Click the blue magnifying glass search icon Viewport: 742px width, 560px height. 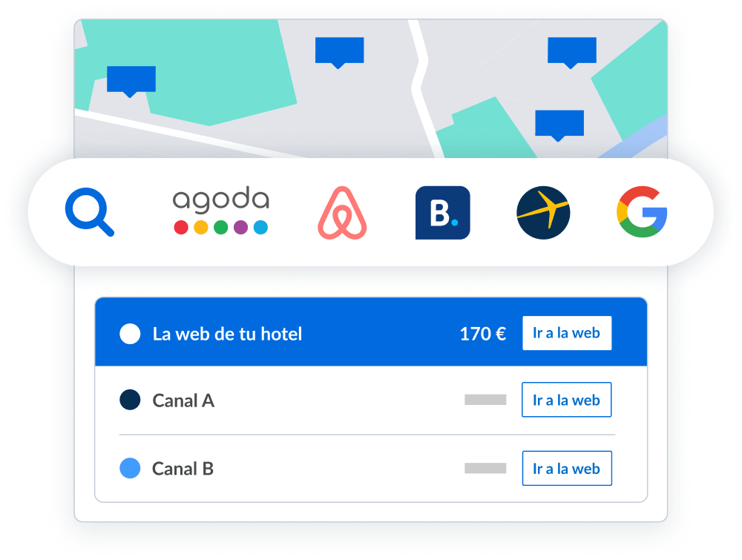pyautogui.click(x=90, y=212)
